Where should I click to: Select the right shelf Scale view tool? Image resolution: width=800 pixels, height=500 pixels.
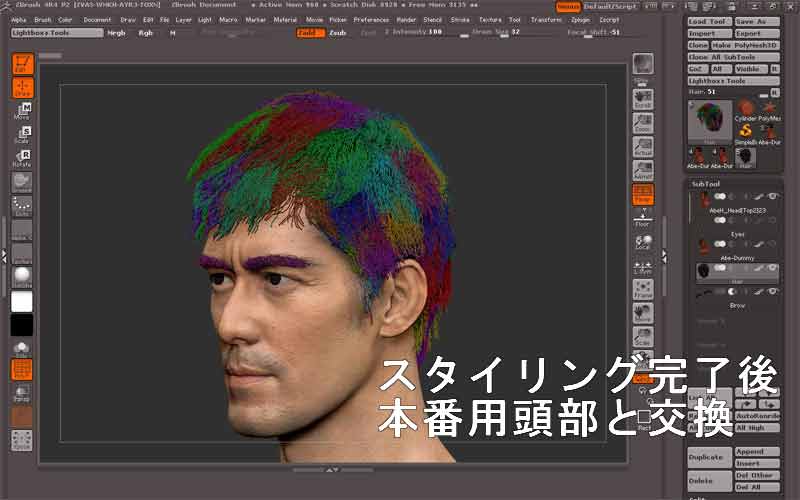tap(643, 337)
